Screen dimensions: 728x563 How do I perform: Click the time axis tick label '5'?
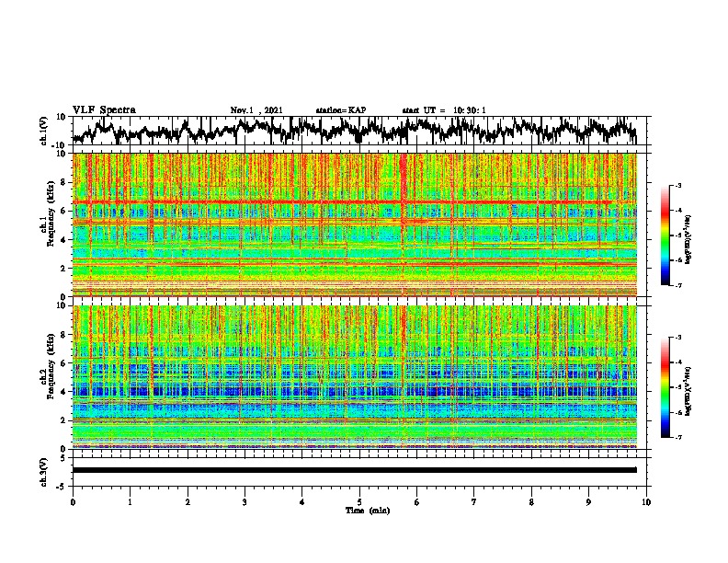tap(359, 502)
